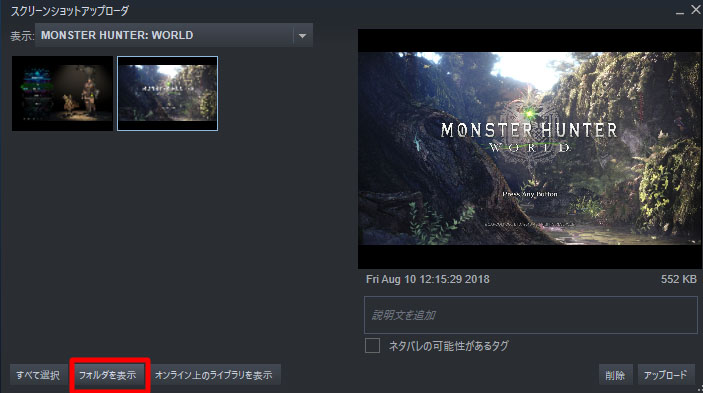Click the dropdown arrow beside game name
This screenshot has height=393, width=703.
[303, 35]
